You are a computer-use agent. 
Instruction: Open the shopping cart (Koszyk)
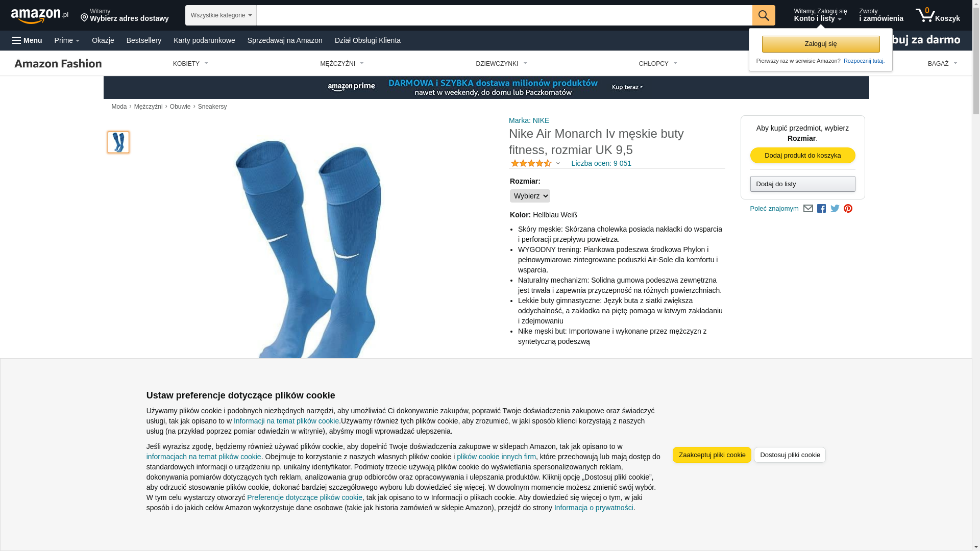point(938,15)
